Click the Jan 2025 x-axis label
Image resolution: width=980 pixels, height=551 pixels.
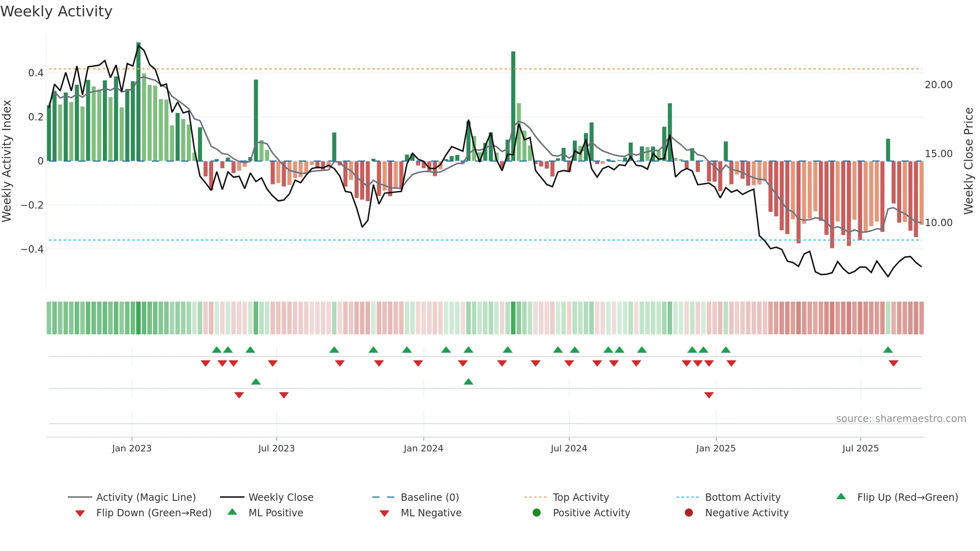716,448
